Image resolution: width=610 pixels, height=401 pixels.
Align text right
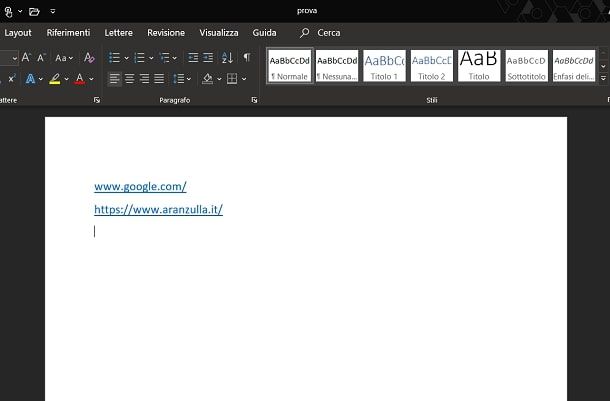[144, 79]
